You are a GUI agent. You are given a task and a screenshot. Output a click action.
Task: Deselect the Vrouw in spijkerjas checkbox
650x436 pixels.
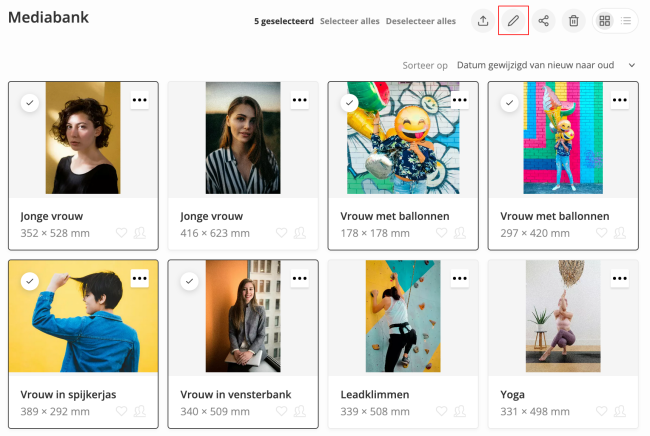[30, 281]
